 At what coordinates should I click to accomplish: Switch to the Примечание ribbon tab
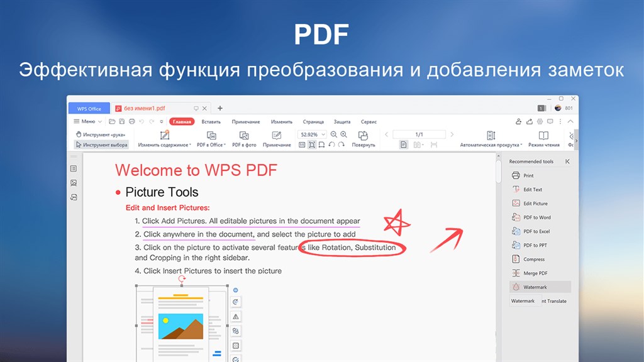[246, 122]
